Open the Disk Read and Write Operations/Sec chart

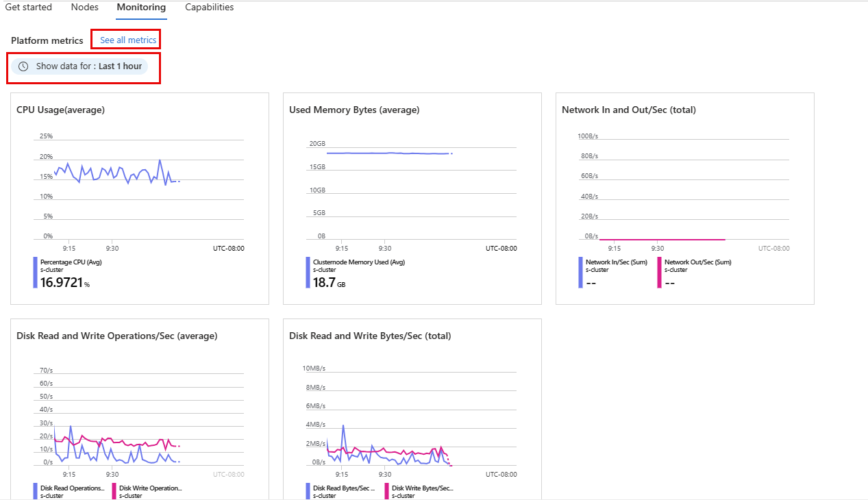click(x=140, y=409)
